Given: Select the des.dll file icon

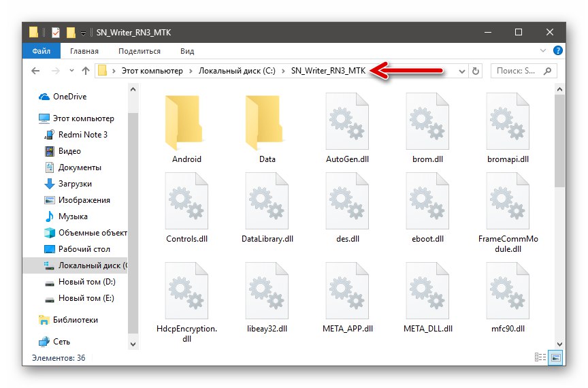Looking at the screenshot, I should (x=347, y=201).
